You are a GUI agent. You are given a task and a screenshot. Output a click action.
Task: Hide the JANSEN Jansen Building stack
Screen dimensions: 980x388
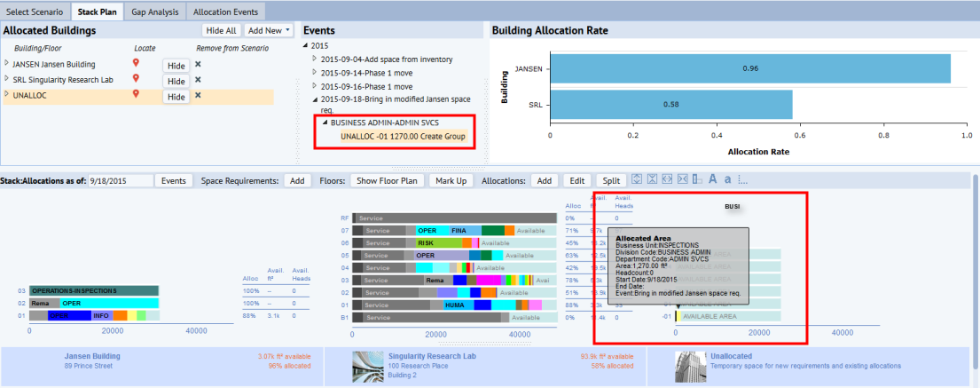(176, 65)
